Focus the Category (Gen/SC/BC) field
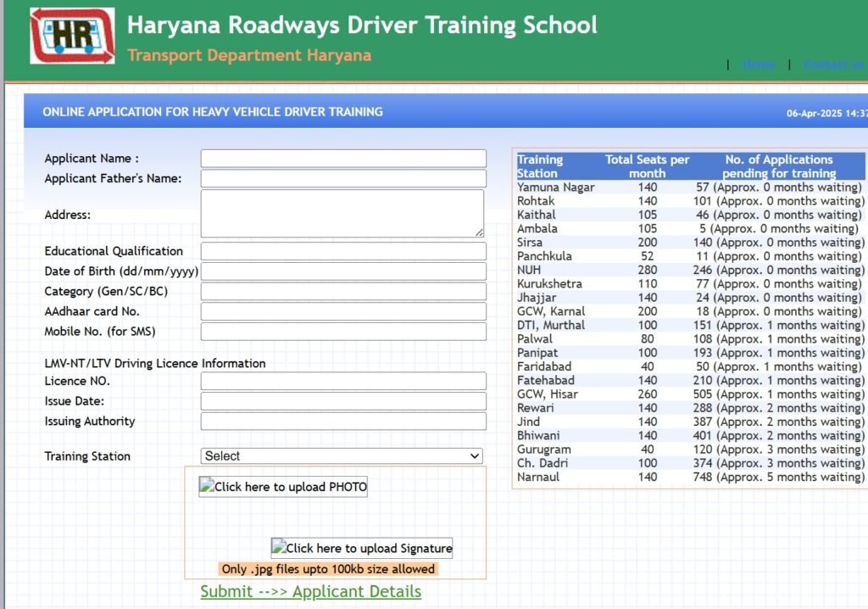This screenshot has width=868, height=609. tap(343, 292)
